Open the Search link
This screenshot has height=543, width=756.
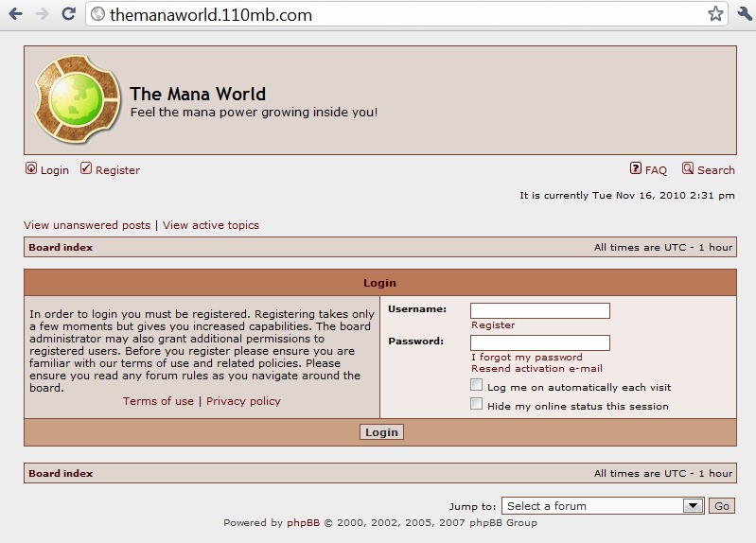point(716,170)
